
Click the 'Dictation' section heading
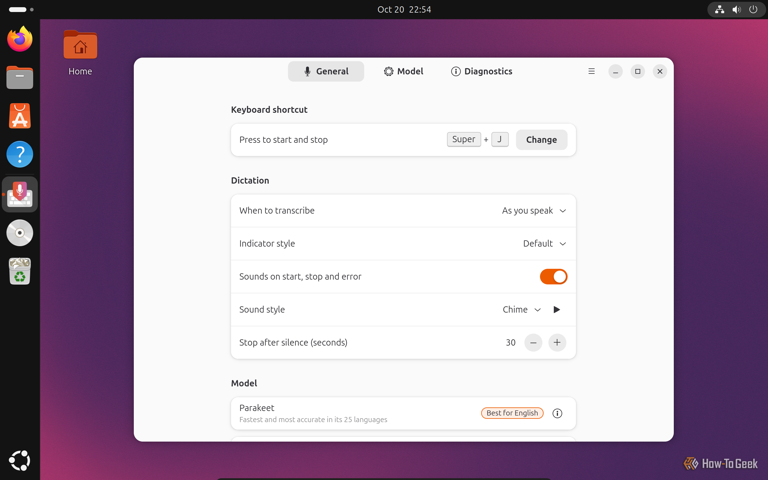250,180
